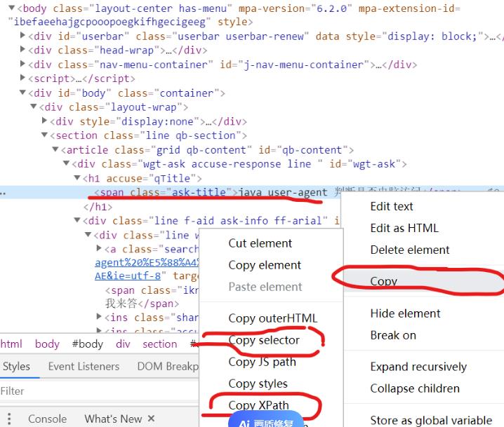The width and height of the screenshot is (504, 427).
Task: Choose Edit as HTML menu item
Action: pyautogui.click(x=404, y=229)
